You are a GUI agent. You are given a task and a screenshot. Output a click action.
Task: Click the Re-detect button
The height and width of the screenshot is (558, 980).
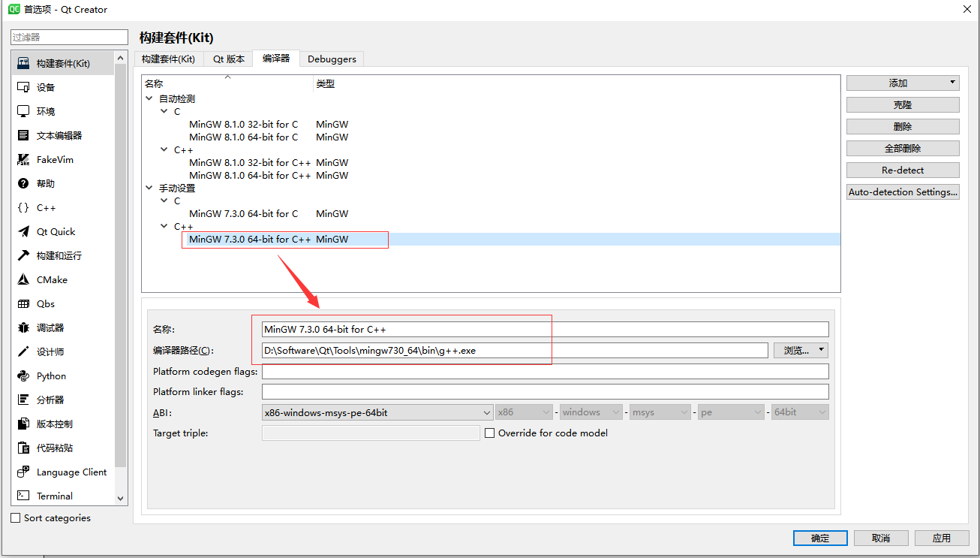[903, 170]
